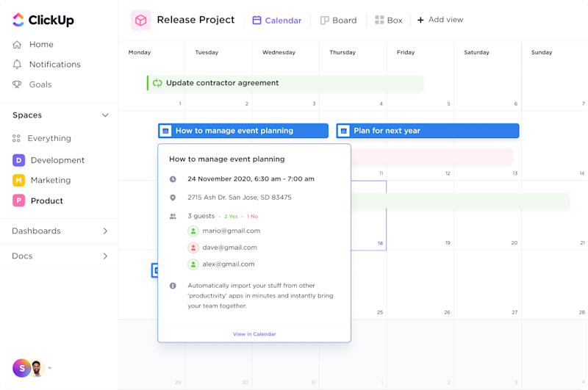This screenshot has height=390, width=588.
Task: Expand the Dashboards section arrow
Action: point(105,231)
